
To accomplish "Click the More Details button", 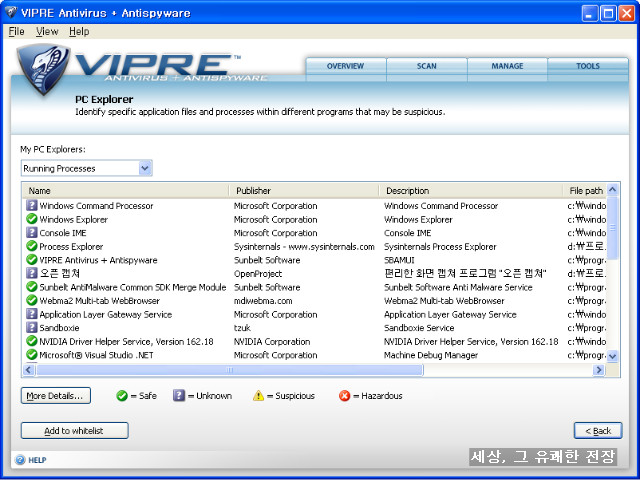I will [x=56, y=396].
